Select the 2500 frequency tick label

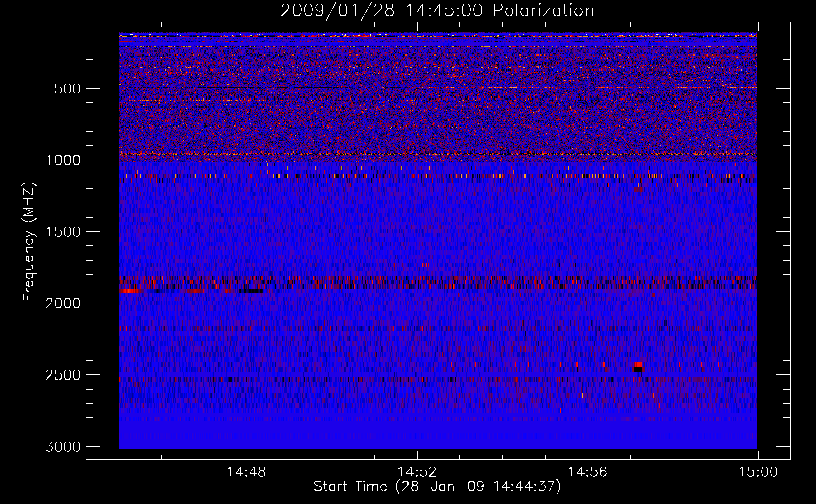[x=63, y=375]
